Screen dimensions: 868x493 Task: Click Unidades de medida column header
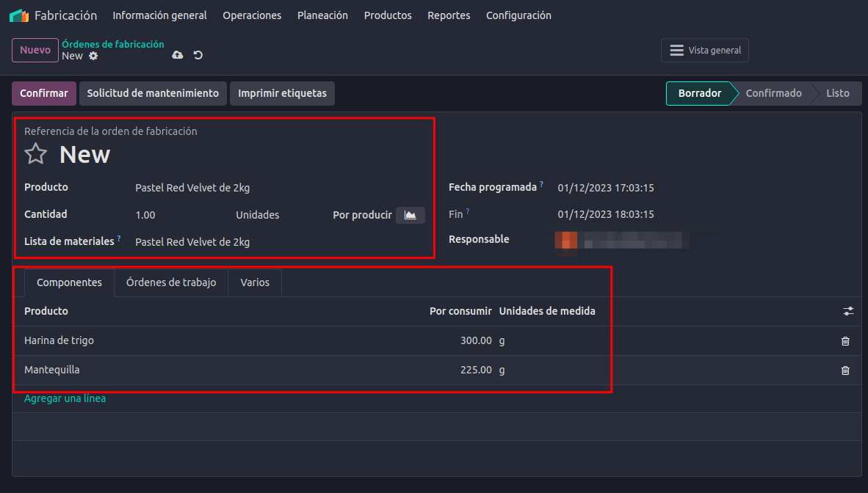(x=547, y=311)
